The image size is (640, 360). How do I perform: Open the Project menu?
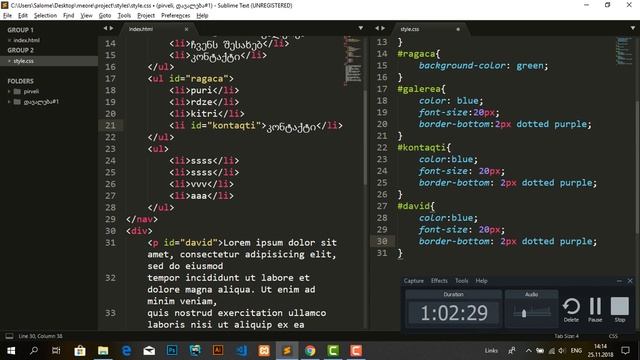146,16
